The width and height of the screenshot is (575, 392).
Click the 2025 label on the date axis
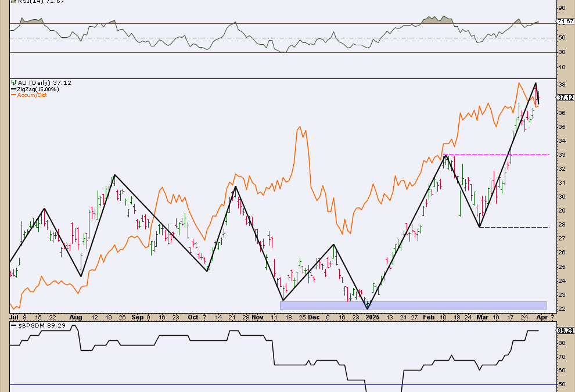click(x=372, y=317)
